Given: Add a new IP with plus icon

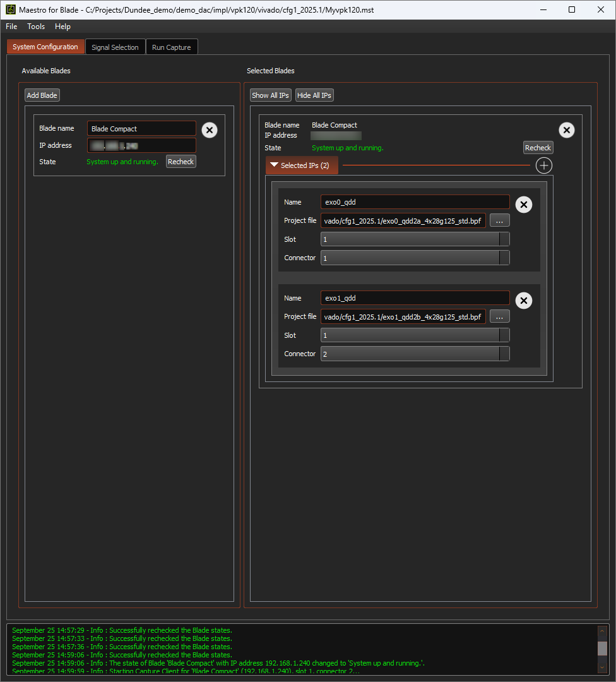Looking at the screenshot, I should [x=544, y=165].
